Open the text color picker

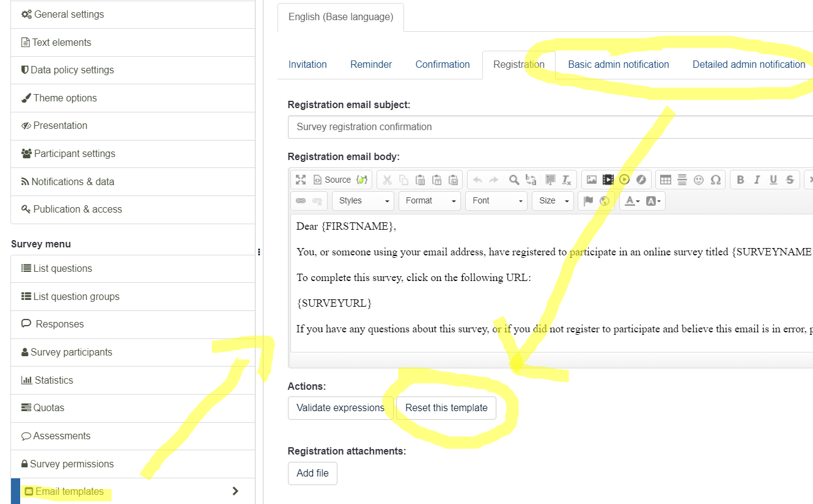[631, 200]
